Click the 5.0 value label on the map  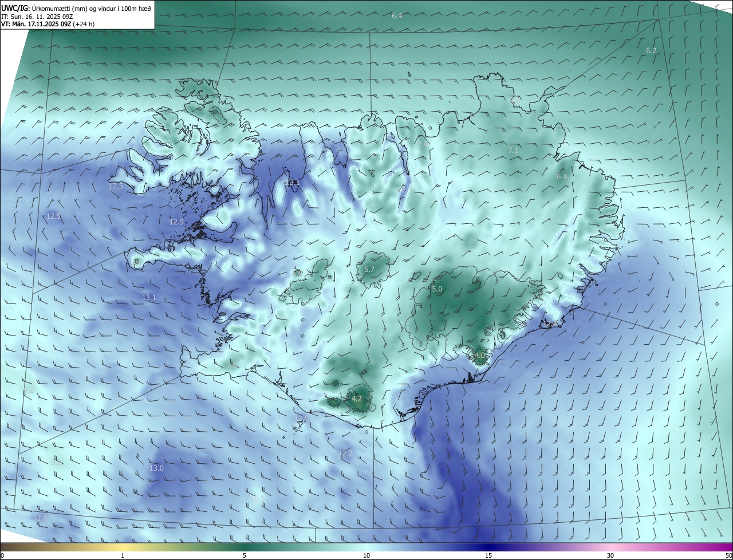[437, 289]
